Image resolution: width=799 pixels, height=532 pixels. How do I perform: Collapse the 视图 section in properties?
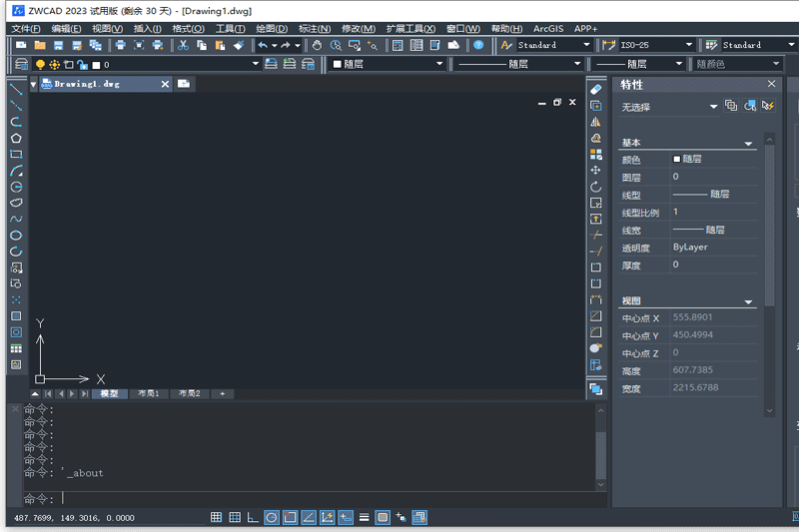[748, 301]
